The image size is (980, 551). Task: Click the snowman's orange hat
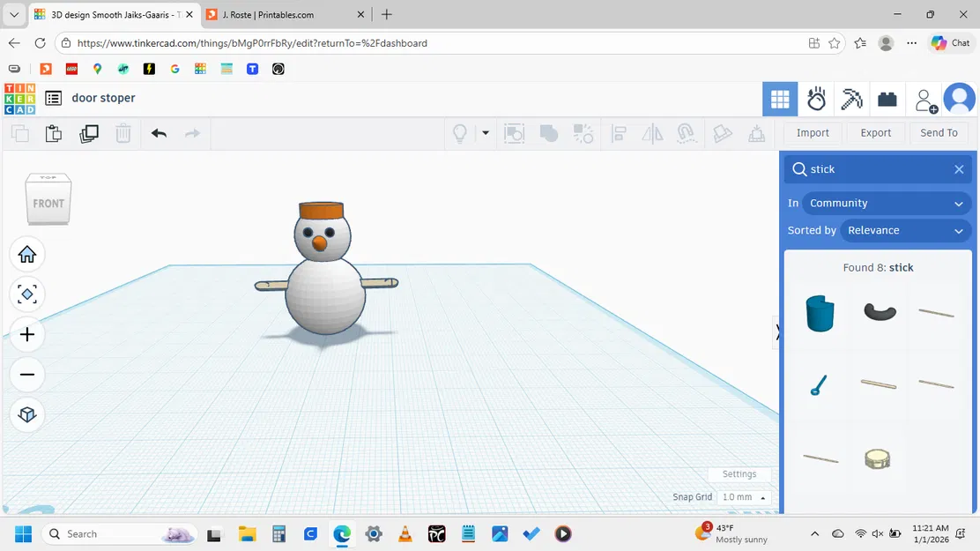[322, 210]
